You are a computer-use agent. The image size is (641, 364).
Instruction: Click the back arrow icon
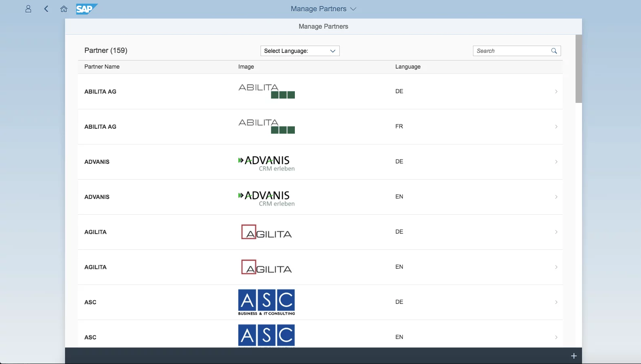pyautogui.click(x=46, y=9)
